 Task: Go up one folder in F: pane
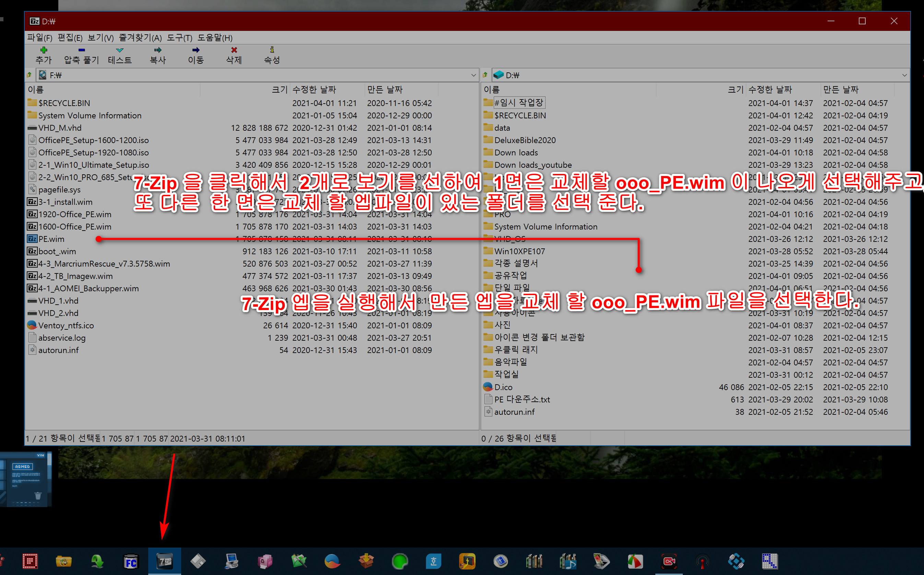(x=29, y=75)
